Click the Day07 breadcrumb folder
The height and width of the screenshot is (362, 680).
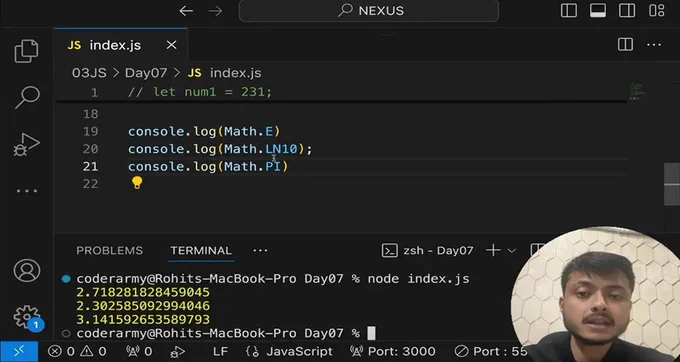pyautogui.click(x=146, y=73)
